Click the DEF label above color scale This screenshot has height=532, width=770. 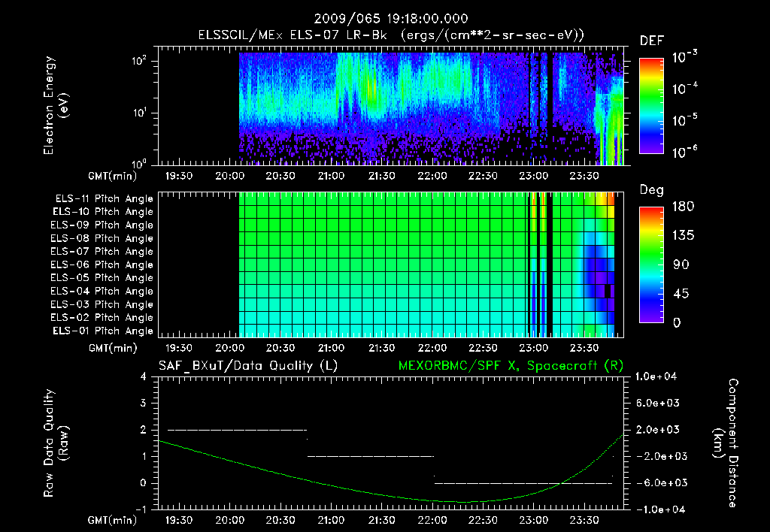[x=652, y=41]
